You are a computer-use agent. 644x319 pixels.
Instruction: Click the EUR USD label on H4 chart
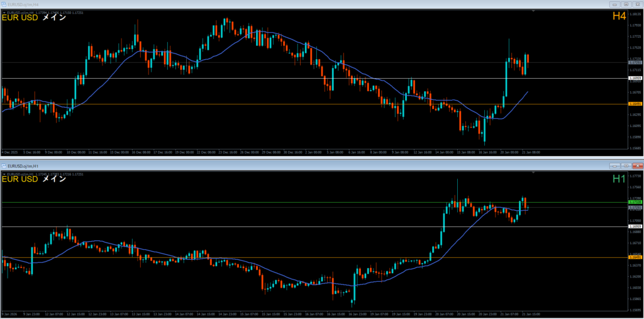[x=20, y=18]
